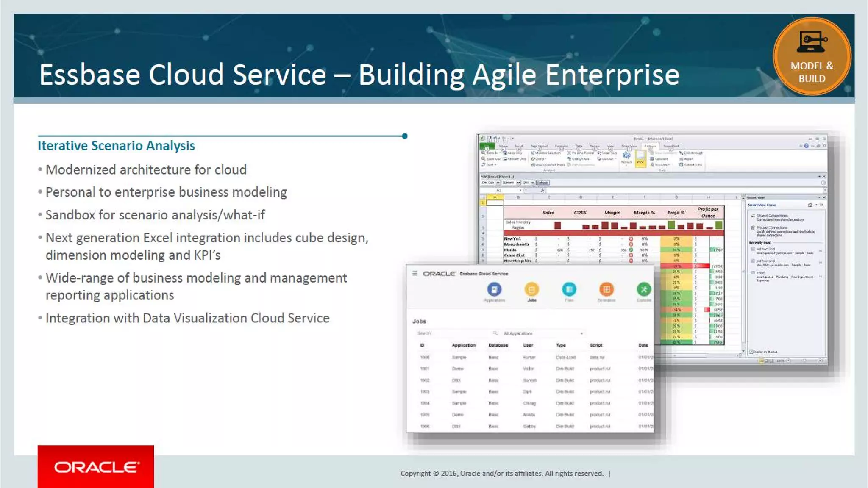Viewport: 868px width, 488px height.
Task: Click the Smart View Home house icon
Action: tap(810, 205)
